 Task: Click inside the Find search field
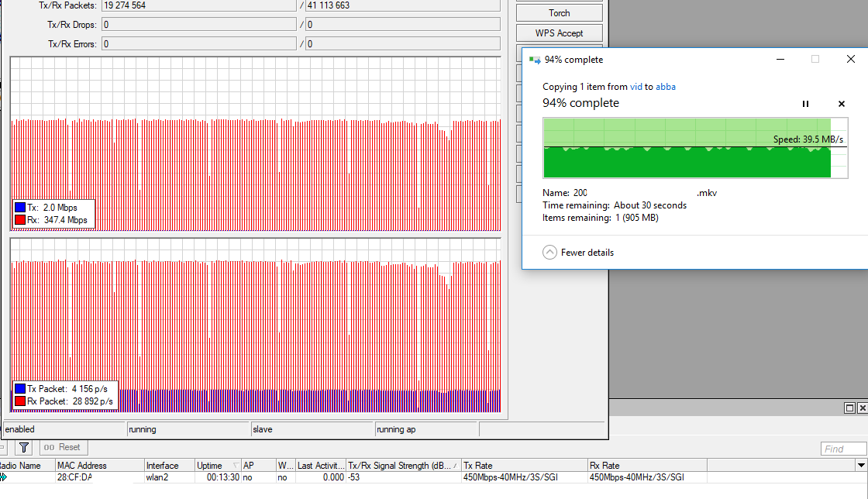[x=843, y=449]
